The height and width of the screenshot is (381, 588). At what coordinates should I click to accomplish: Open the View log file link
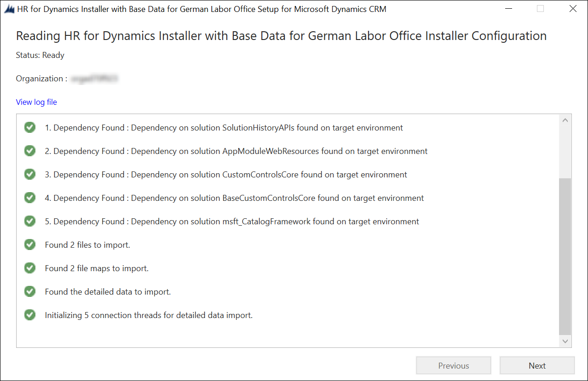[36, 102]
